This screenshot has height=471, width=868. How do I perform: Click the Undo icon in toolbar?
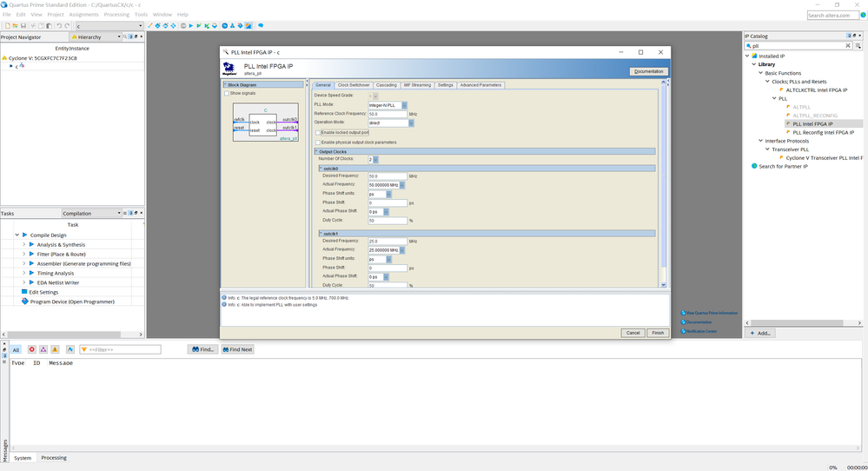coord(58,26)
